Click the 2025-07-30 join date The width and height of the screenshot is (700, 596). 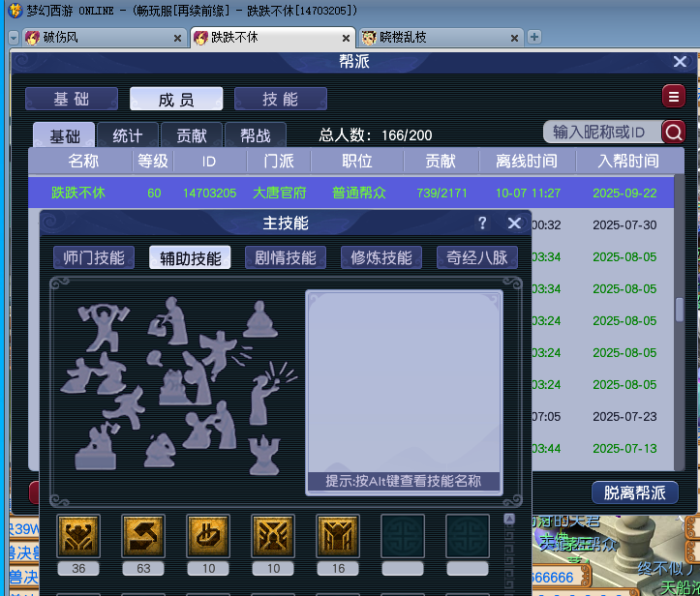624,224
